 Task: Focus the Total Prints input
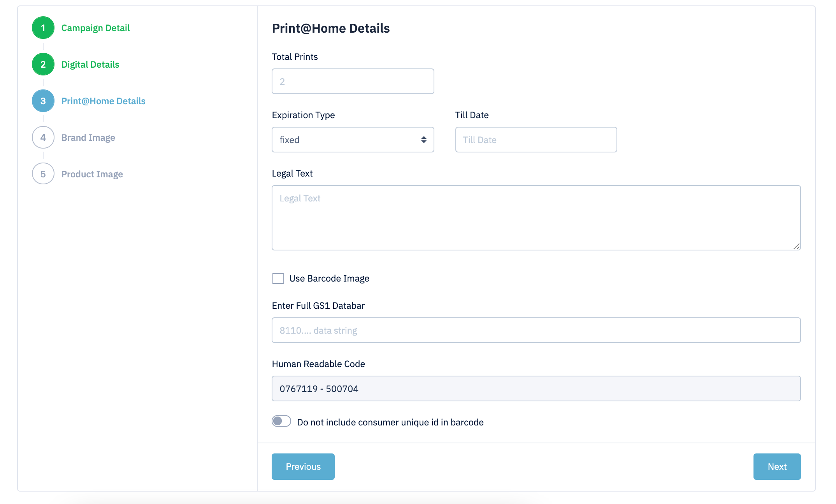tap(353, 82)
